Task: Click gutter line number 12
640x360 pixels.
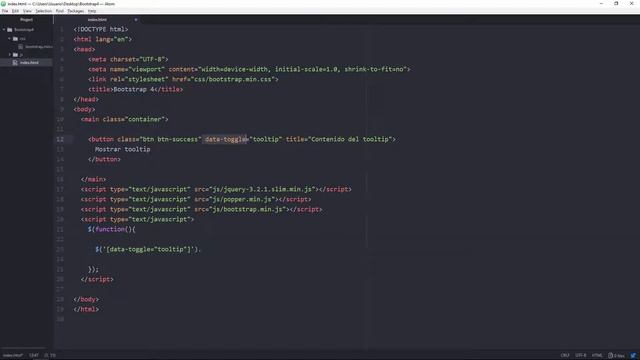Action: (x=60, y=139)
